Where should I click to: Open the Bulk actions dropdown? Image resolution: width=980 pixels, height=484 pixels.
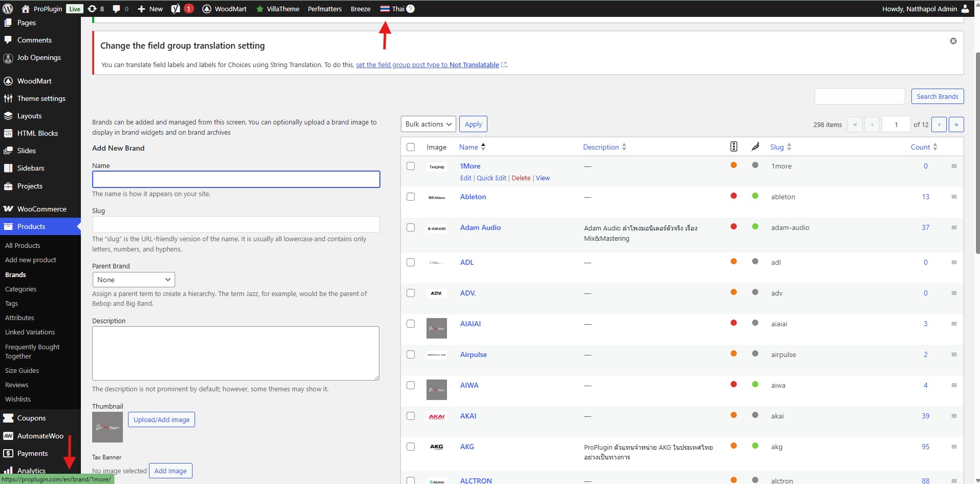[x=428, y=124]
